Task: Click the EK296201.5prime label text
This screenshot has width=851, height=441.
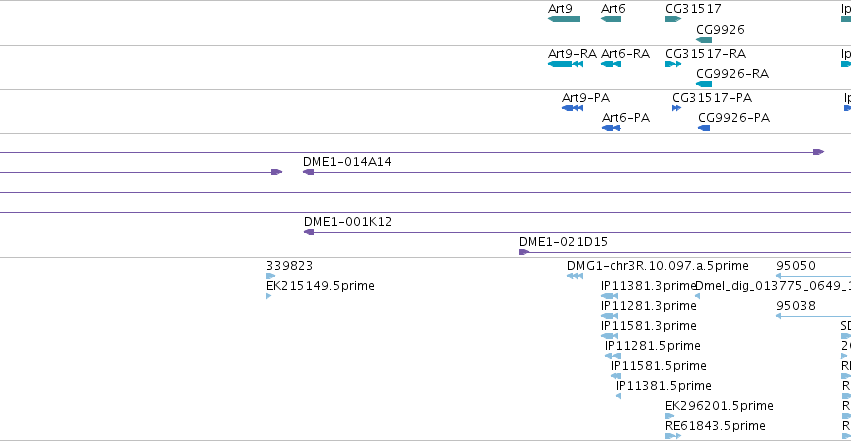Action: coord(719,406)
